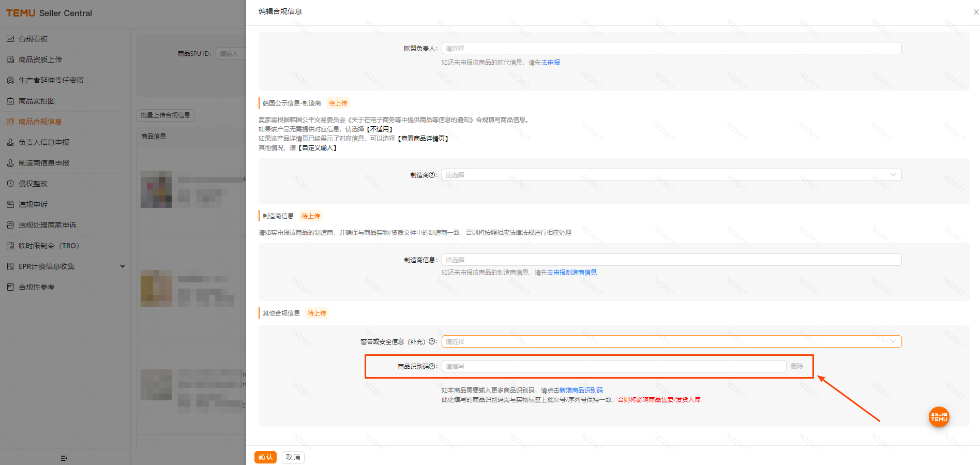Click the first blurred product thumbnail
Viewport: 980px width, 465px height.
[x=156, y=189]
